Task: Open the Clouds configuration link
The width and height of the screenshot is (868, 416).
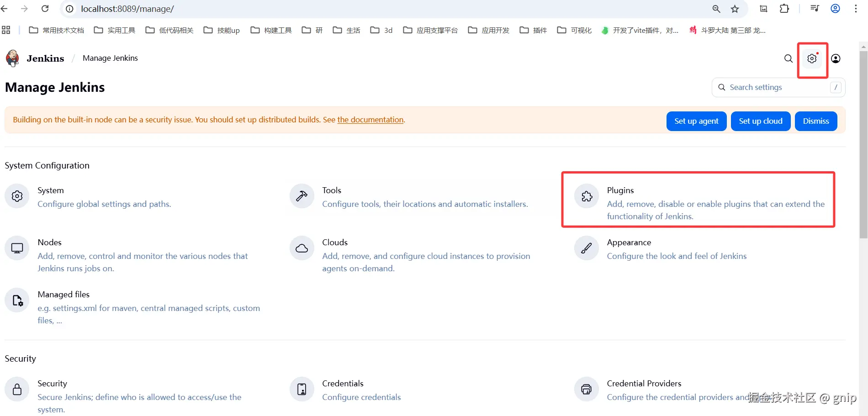Action: [335, 242]
